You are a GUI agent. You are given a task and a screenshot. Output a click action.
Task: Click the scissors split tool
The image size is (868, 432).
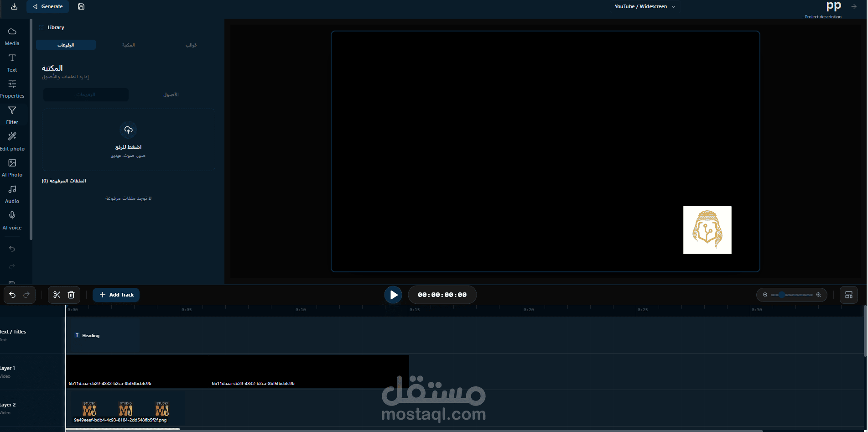pos(57,295)
